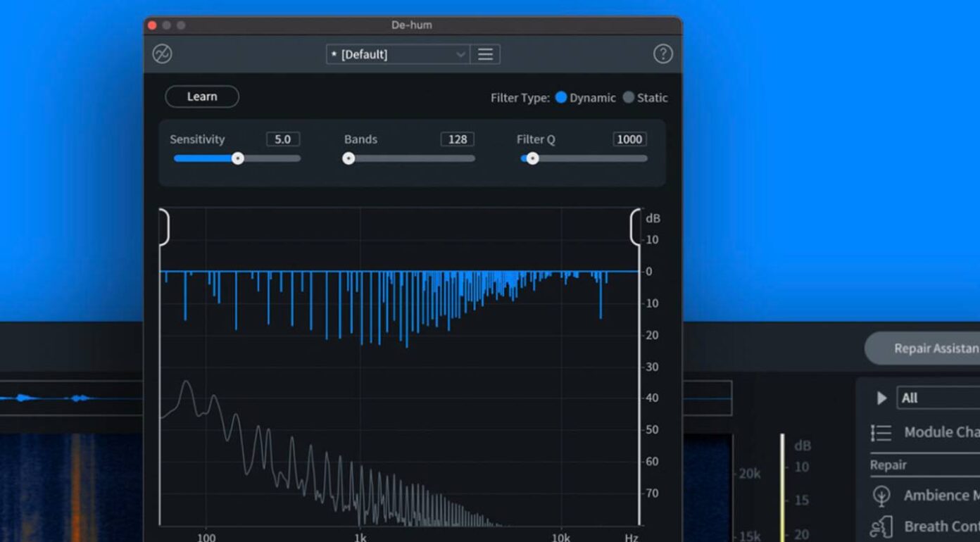Open the Ambience Match module icon
Viewport: 980px width, 542px height.
pos(881,495)
